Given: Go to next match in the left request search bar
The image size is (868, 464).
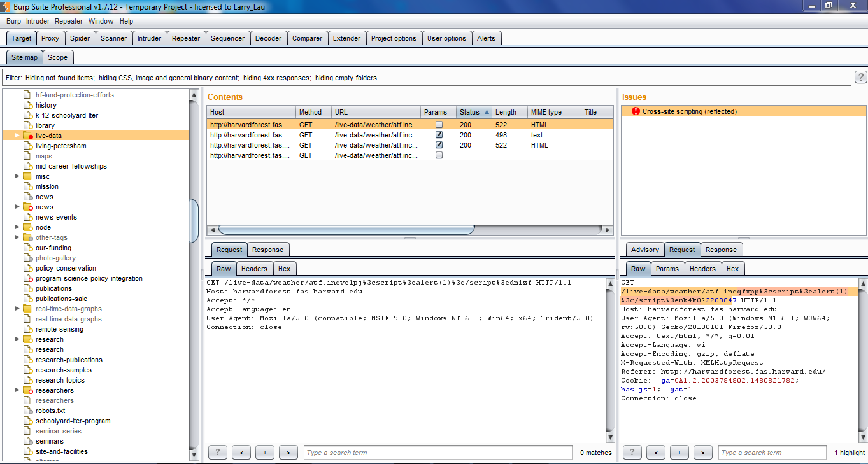Looking at the screenshot, I should point(288,453).
